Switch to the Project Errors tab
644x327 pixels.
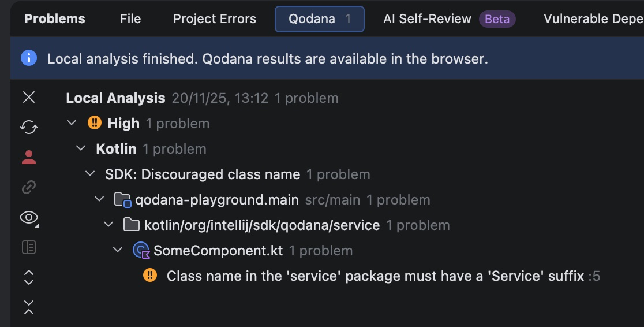tap(214, 18)
